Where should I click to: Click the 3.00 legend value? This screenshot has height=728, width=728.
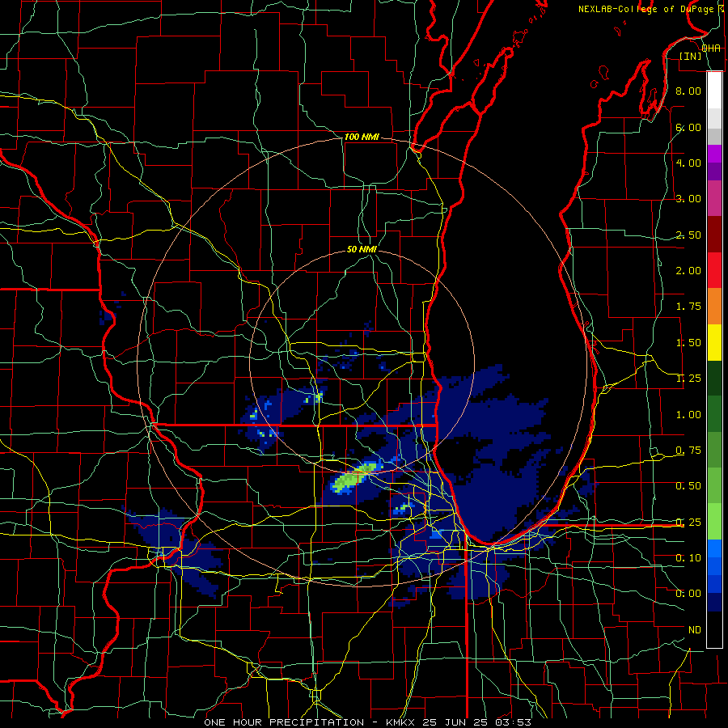pyautogui.click(x=688, y=199)
